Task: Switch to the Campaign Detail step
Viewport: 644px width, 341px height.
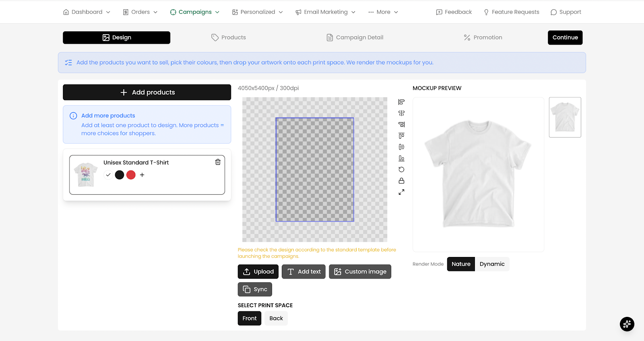Action: tap(355, 37)
